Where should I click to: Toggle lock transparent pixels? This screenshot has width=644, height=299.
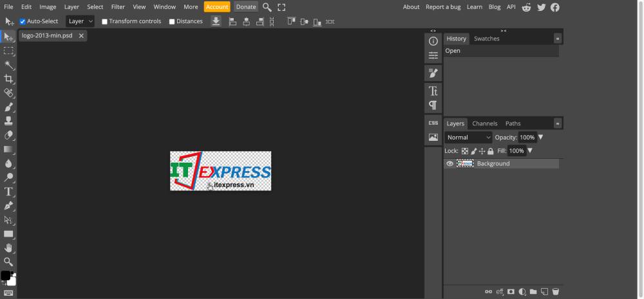[x=464, y=151]
